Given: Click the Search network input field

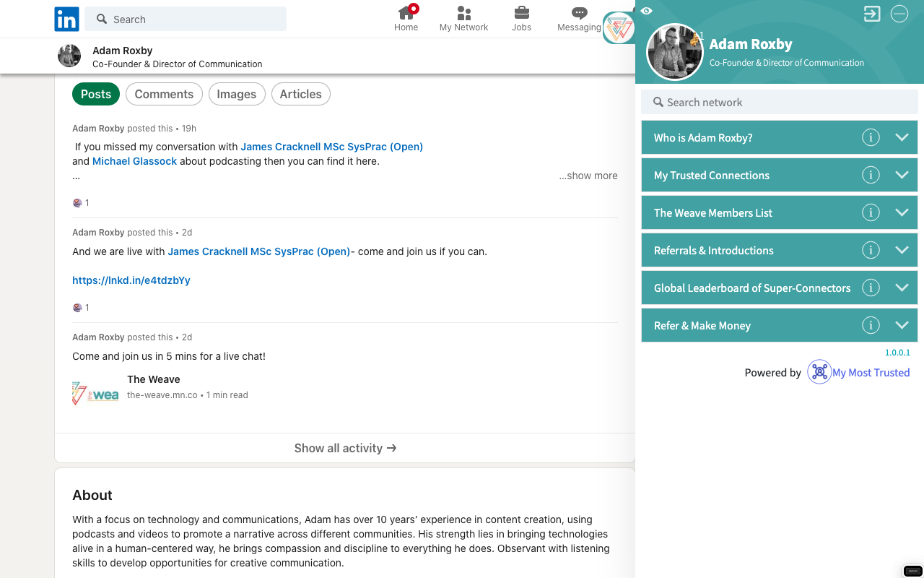Looking at the screenshot, I should click(x=780, y=103).
